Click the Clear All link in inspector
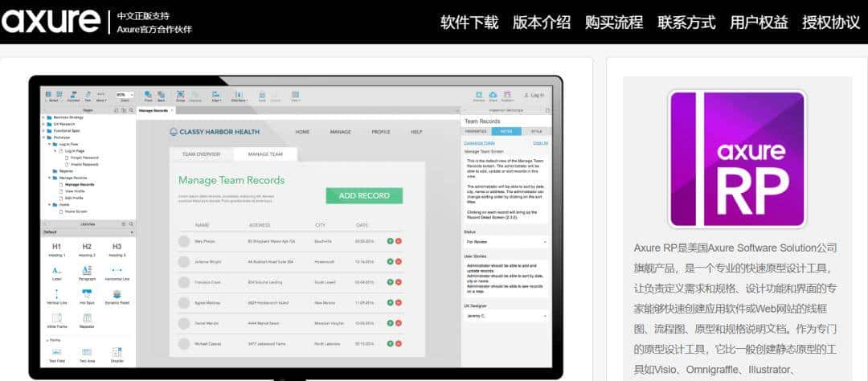 [540, 143]
